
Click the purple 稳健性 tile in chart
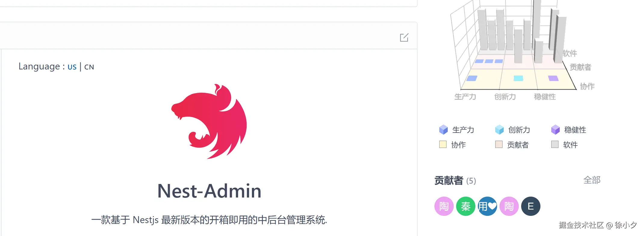pyautogui.click(x=553, y=78)
